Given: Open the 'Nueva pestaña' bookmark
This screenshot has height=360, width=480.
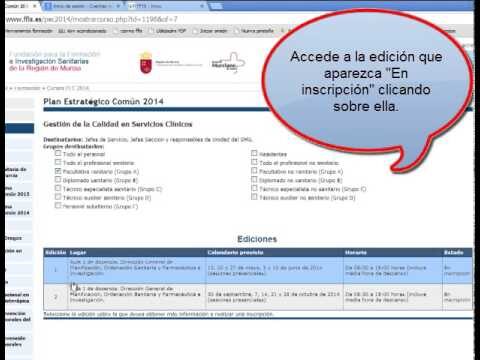Looking at the screenshot, I should pos(254,31).
